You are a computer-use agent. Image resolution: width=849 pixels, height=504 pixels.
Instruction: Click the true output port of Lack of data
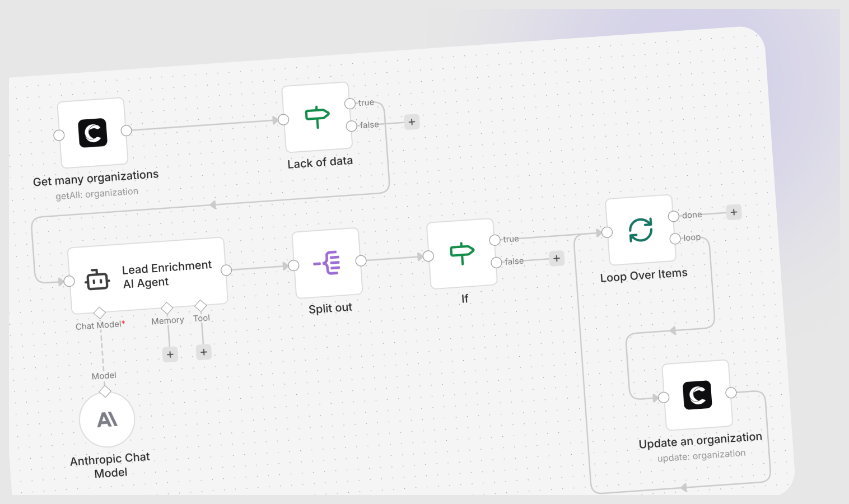pyautogui.click(x=350, y=104)
